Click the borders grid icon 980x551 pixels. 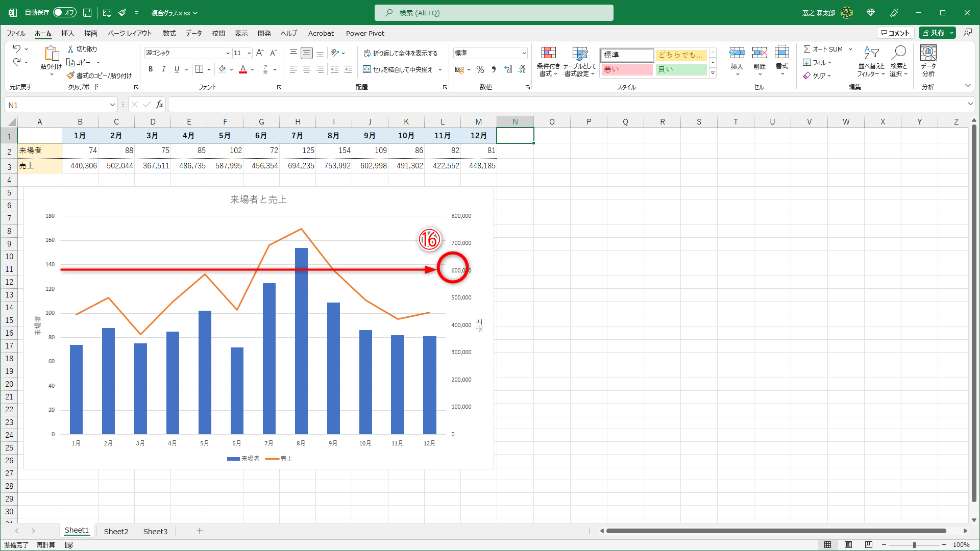[x=200, y=69]
